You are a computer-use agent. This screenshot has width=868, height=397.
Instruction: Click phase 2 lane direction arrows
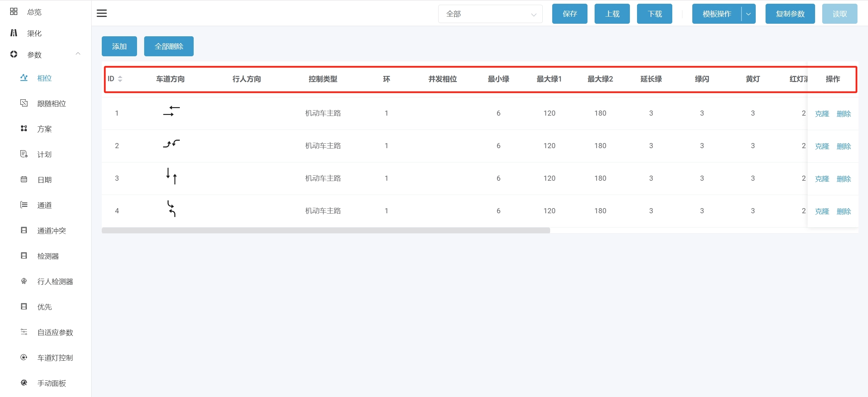pyautogui.click(x=171, y=144)
